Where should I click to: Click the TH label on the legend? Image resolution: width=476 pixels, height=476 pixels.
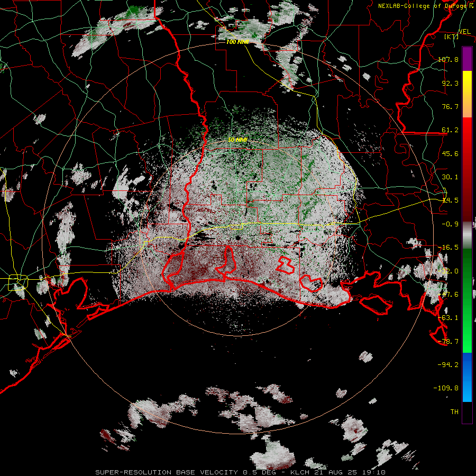tap(454, 411)
